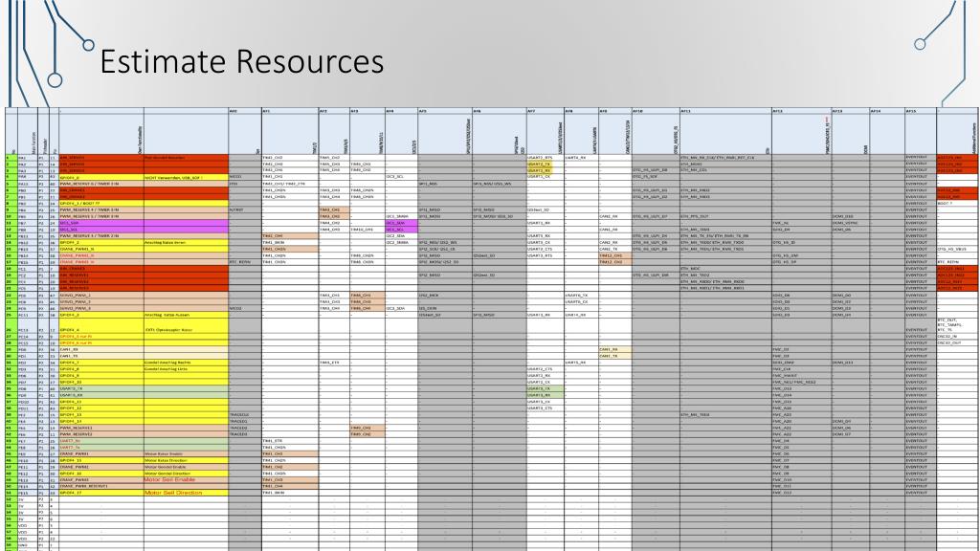This screenshot has width=980, height=551.
Task: Click the magenta I2C1_SDA cell under AF4
Action: tap(401, 223)
